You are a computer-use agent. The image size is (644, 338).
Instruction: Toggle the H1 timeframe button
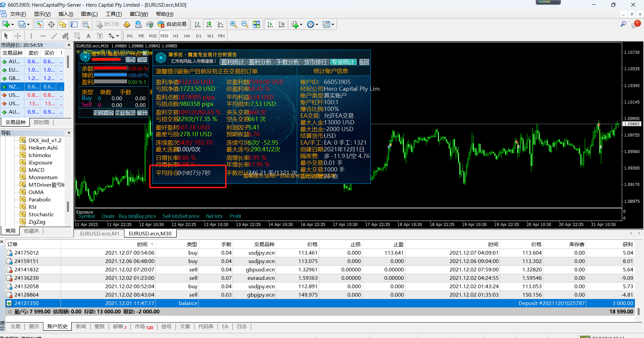point(176,36)
